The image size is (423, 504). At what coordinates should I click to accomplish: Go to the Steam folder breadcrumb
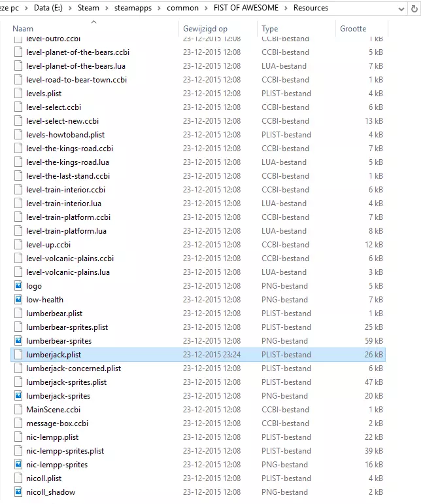click(88, 8)
